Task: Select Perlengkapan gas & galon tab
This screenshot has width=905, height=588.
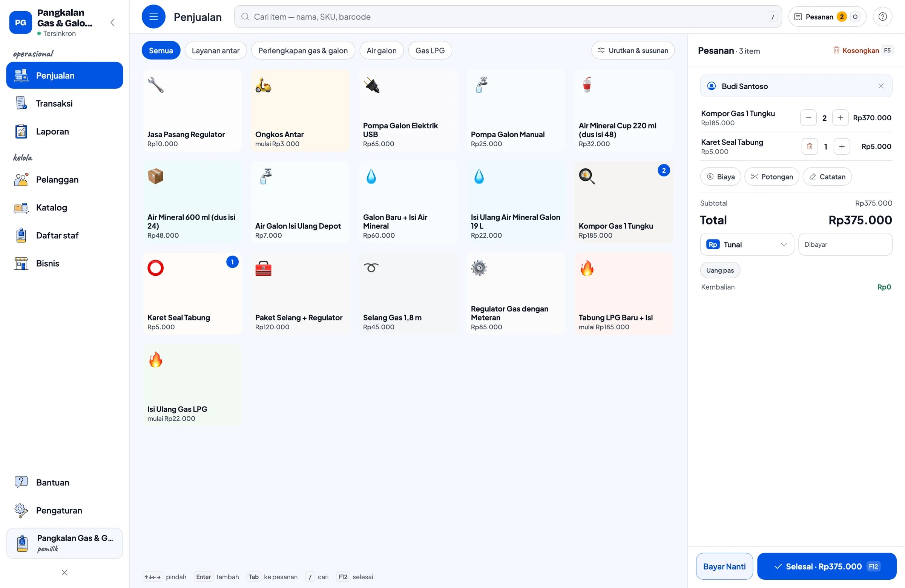Action: click(303, 50)
